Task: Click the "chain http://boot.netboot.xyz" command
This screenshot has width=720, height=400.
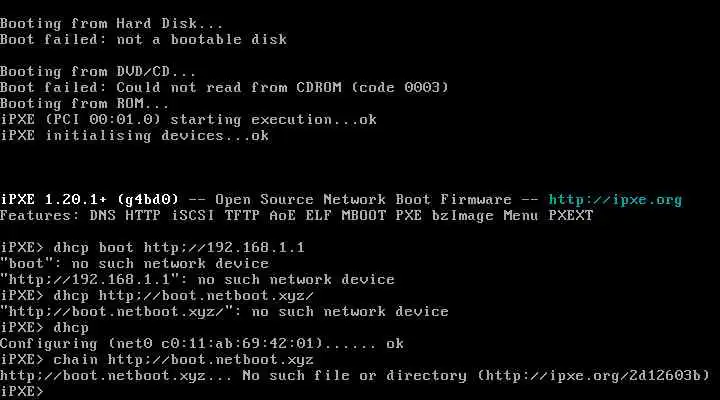Action: coord(183,360)
